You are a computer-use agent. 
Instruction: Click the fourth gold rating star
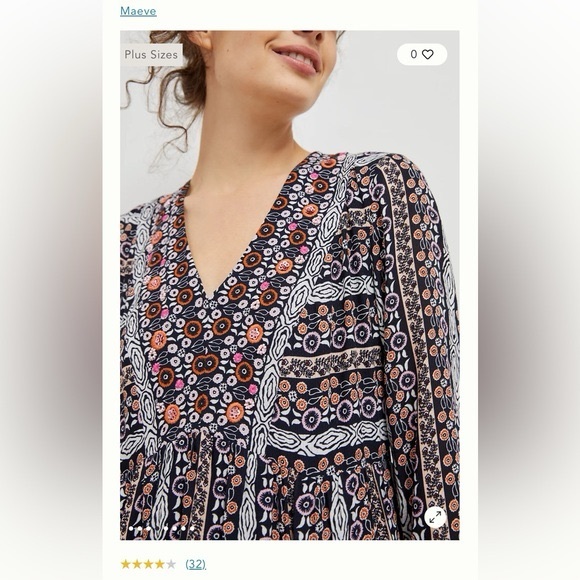159,564
